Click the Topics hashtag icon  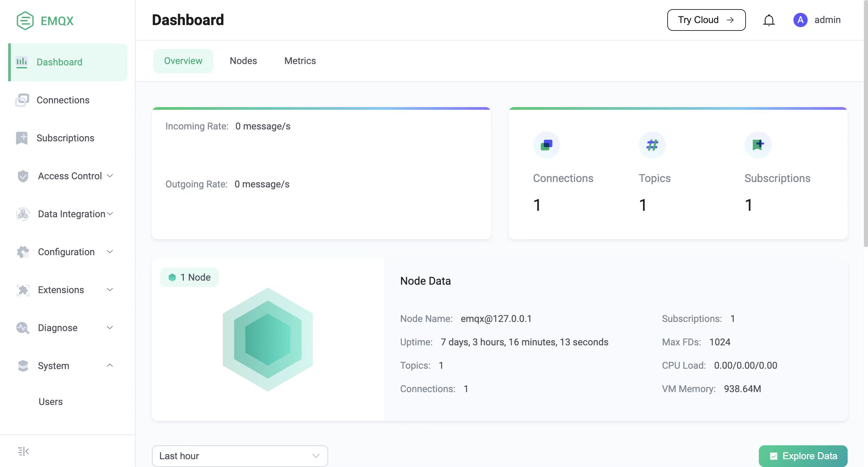tap(652, 145)
